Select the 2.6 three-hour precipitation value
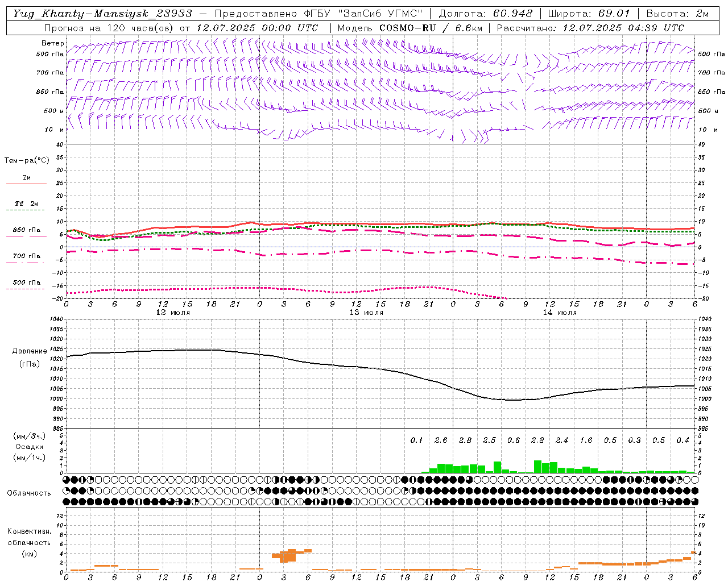728x582 pixels. 441,440
